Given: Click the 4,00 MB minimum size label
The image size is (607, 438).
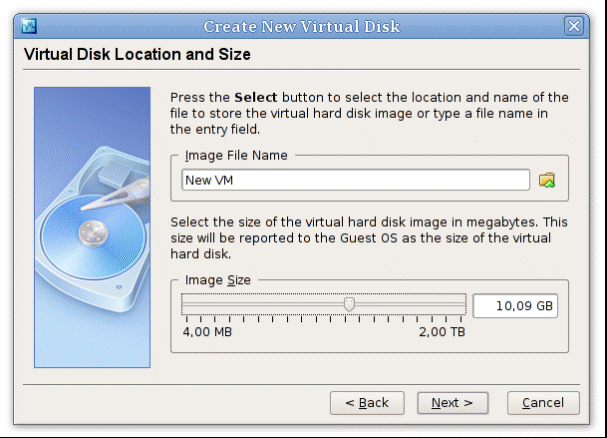Looking at the screenshot, I should (207, 332).
